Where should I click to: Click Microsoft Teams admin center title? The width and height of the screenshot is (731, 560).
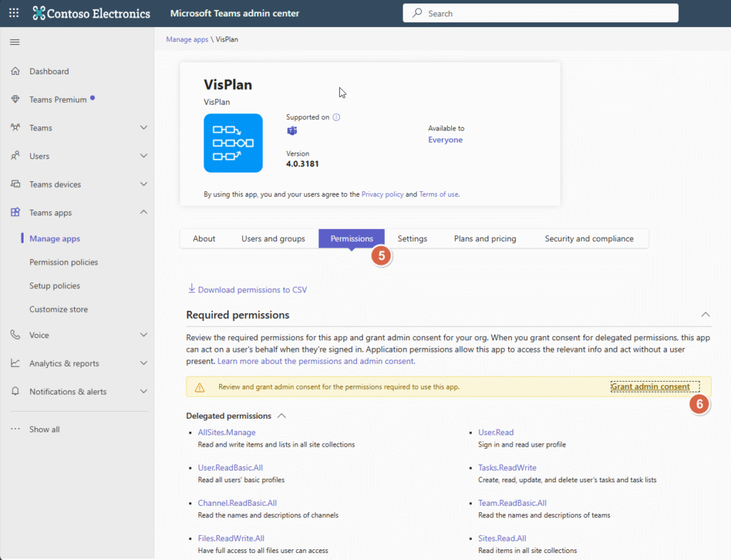click(x=234, y=13)
